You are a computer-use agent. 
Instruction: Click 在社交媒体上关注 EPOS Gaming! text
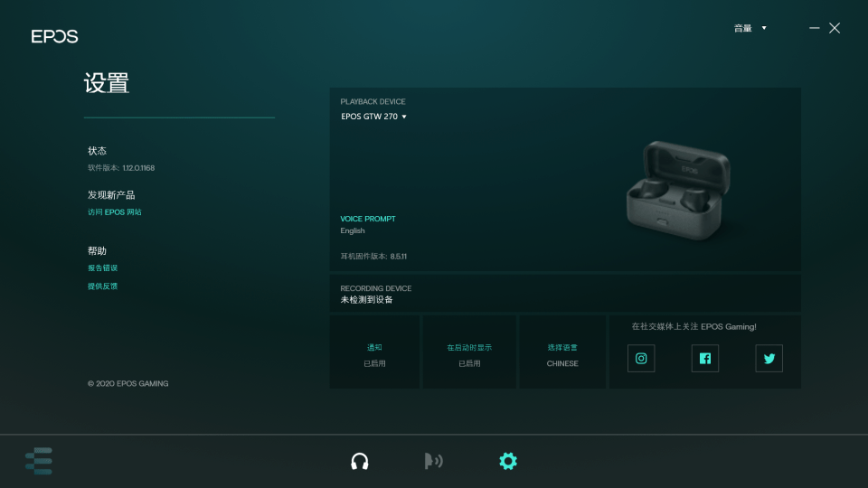[x=694, y=326]
